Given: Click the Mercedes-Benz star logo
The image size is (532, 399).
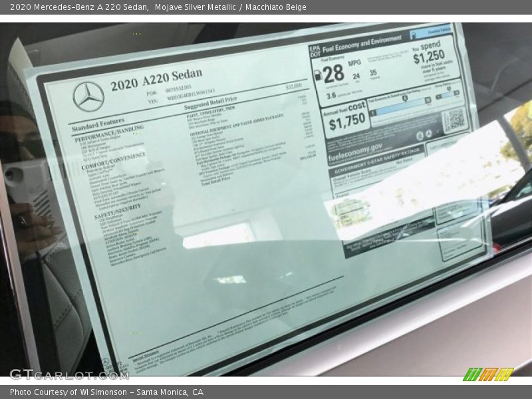Looking at the screenshot, I should pyautogui.click(x=88, y=97).
